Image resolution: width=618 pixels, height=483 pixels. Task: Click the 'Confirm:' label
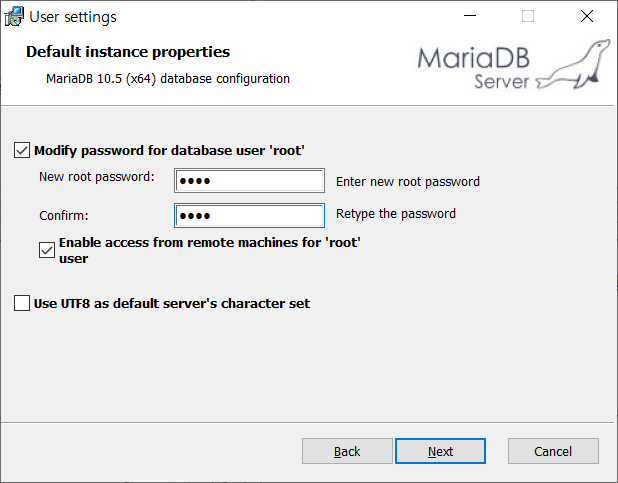click(64, 216)
